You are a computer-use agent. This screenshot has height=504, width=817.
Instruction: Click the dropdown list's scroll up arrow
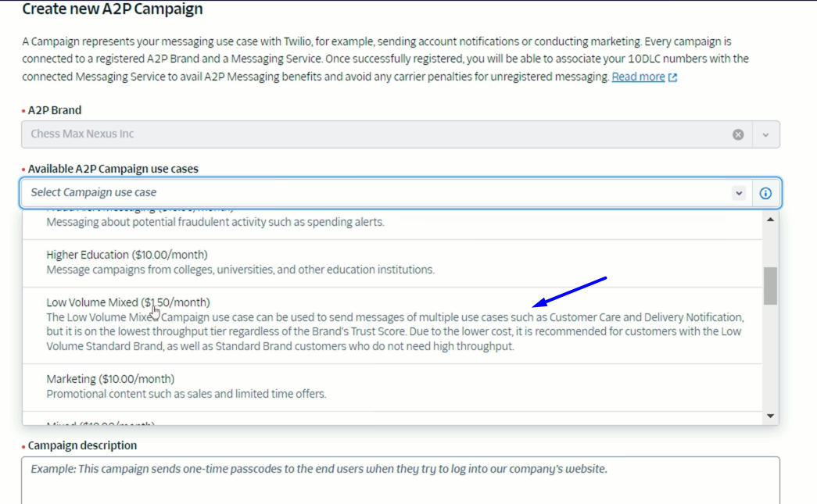(x=770, y=220)
